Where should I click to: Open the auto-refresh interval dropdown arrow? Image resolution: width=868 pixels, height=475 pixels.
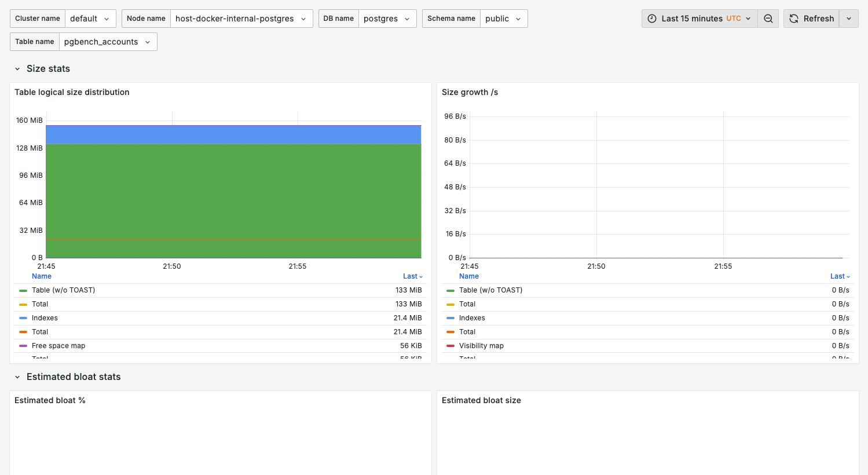pyautogui.click(x=848, y=18)
